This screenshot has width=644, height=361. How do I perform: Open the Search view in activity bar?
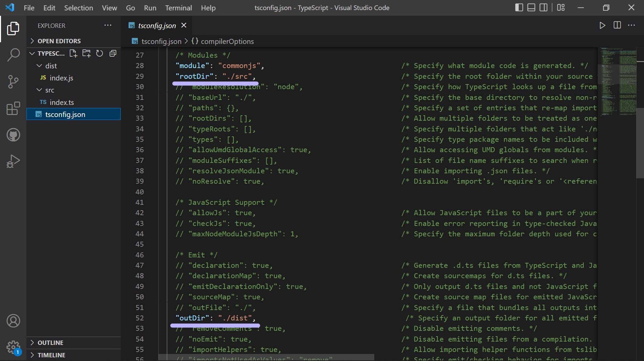(x=13, y=55)
